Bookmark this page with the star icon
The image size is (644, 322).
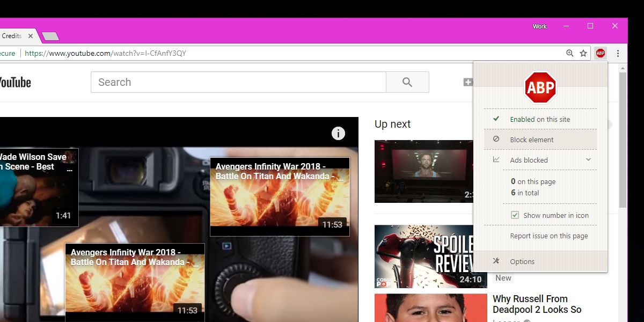point(583,53)
